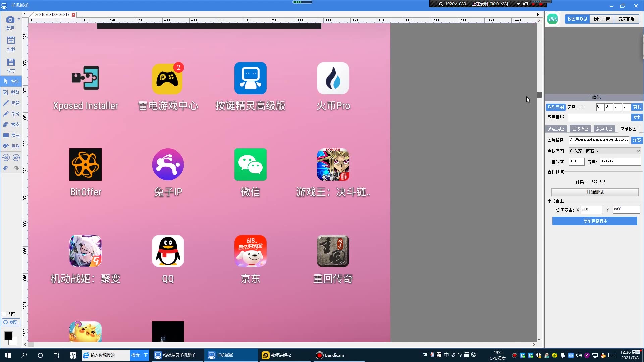Click the 雷电游戏中心 app icon in image
Viewport: 644px width, 362px height.
[x=168, y=78]
